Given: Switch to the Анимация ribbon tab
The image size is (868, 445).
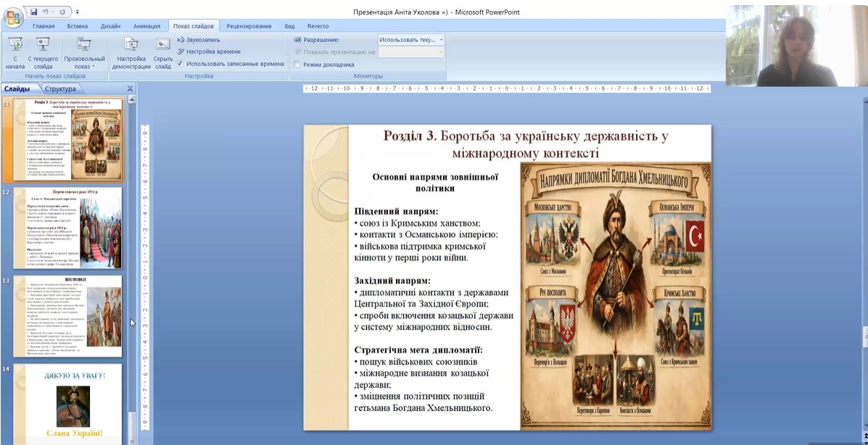Looking at the screenshot, I should (146, 26).
